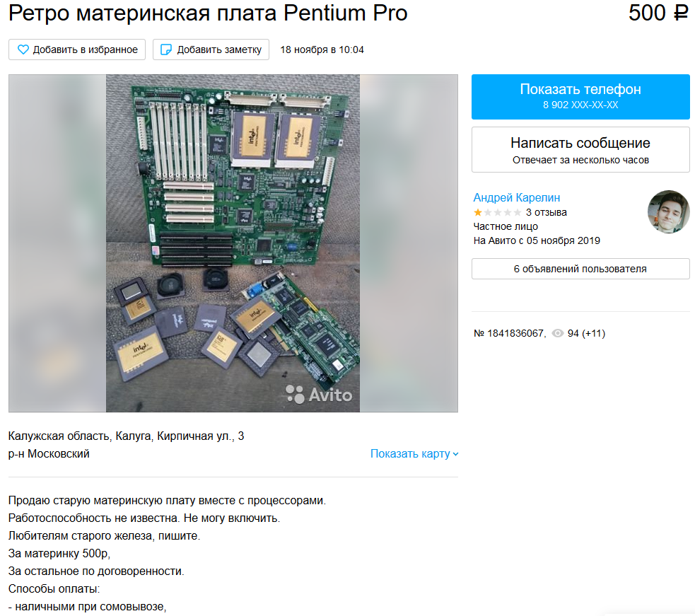The height and width of the screenshot is (616, 695).
Task: Click the blurred right side of the photo
Action: tap(409, 243)
